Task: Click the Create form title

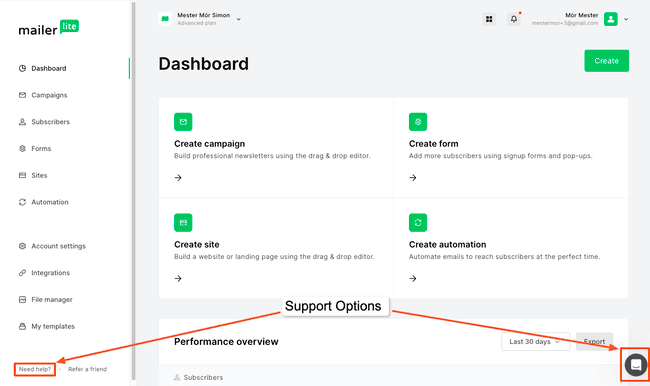Action: (434, 144)
